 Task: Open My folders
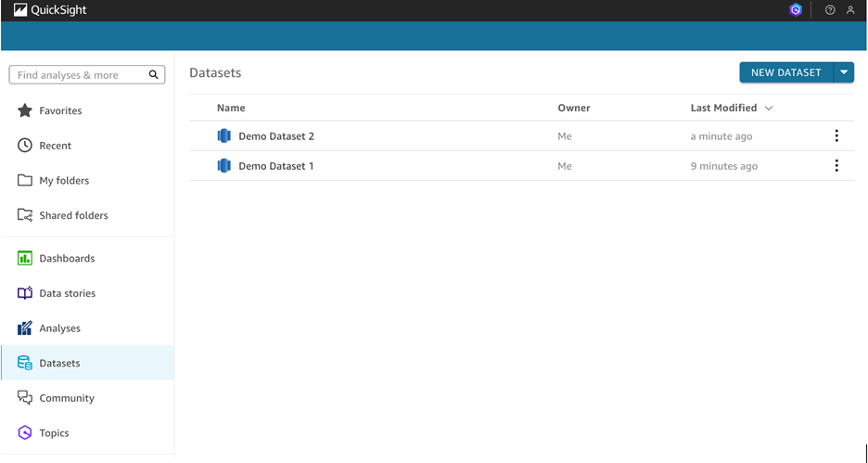pyautogui.click(x=64, y=181)
